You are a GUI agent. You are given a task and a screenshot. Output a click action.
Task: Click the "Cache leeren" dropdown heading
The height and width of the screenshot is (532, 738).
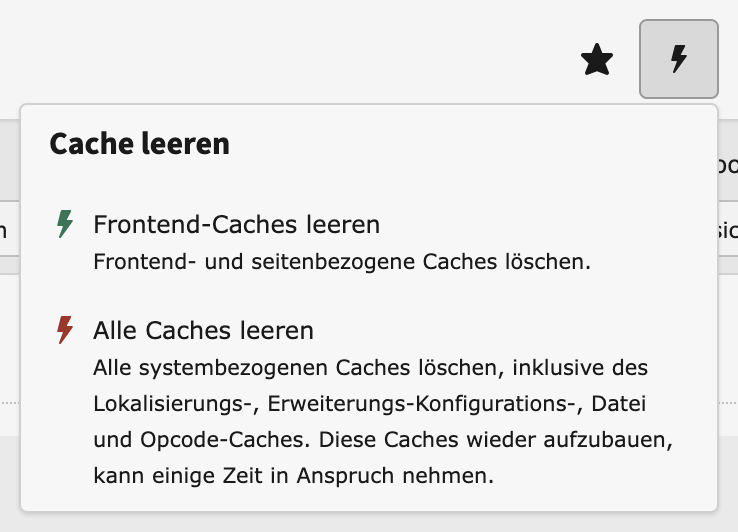[x=139, y=144]
